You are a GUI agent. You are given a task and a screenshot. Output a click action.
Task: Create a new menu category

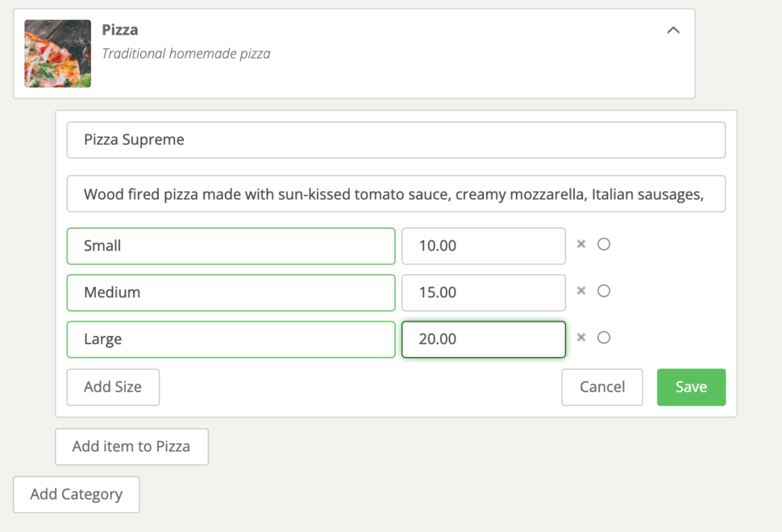[76, 494]
